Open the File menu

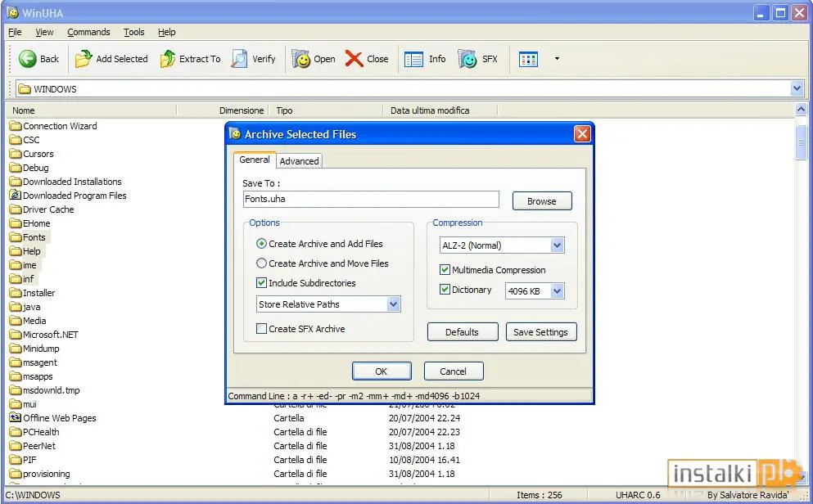(15, 32)
